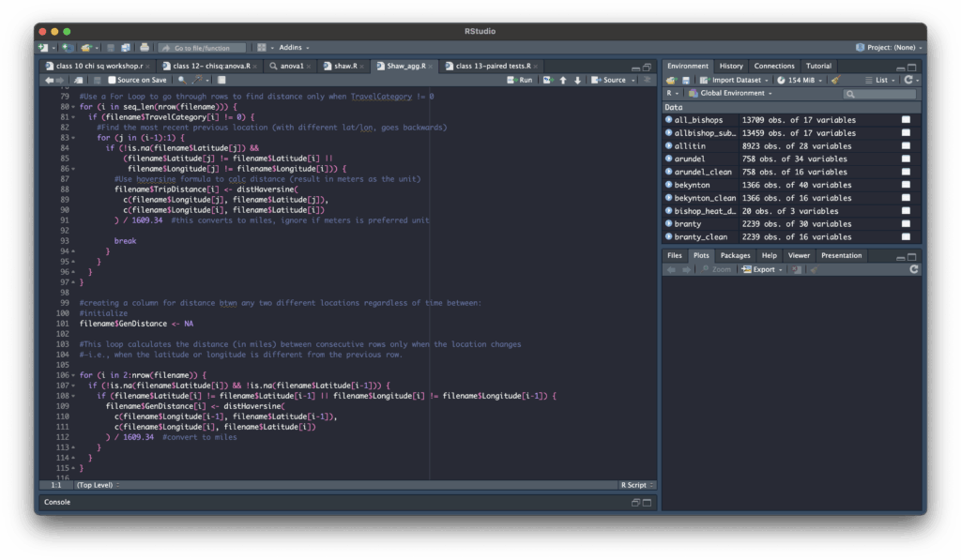Toggle the Source on Save checkbox
The height and width of the screenshot is (560, 961).
point(113,80)
